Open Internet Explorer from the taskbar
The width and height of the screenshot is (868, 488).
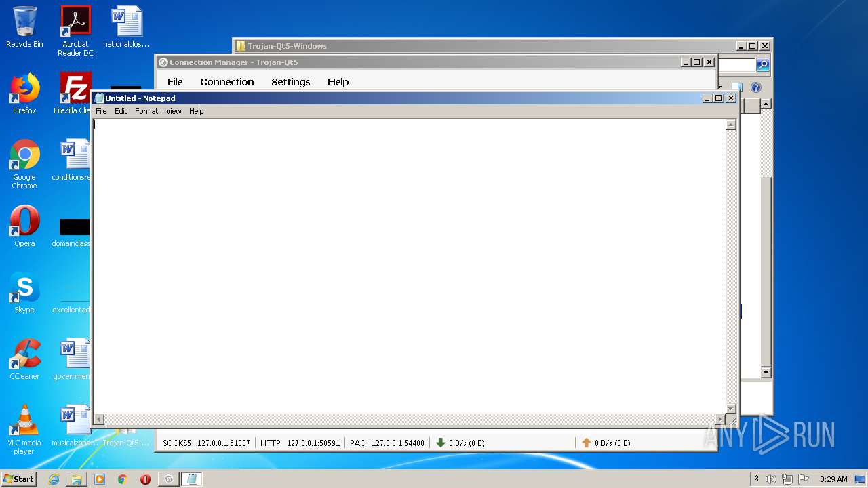tap(54, 479)
